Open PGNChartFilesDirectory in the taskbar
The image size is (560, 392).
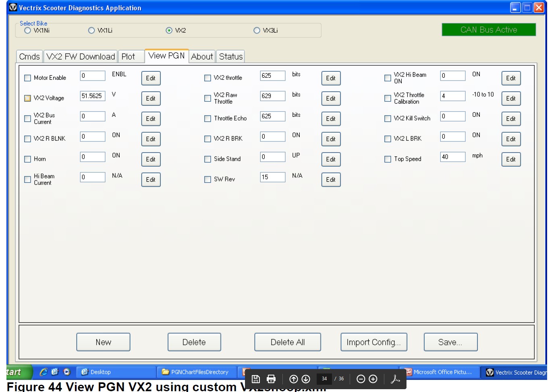(x=196, y=372)
